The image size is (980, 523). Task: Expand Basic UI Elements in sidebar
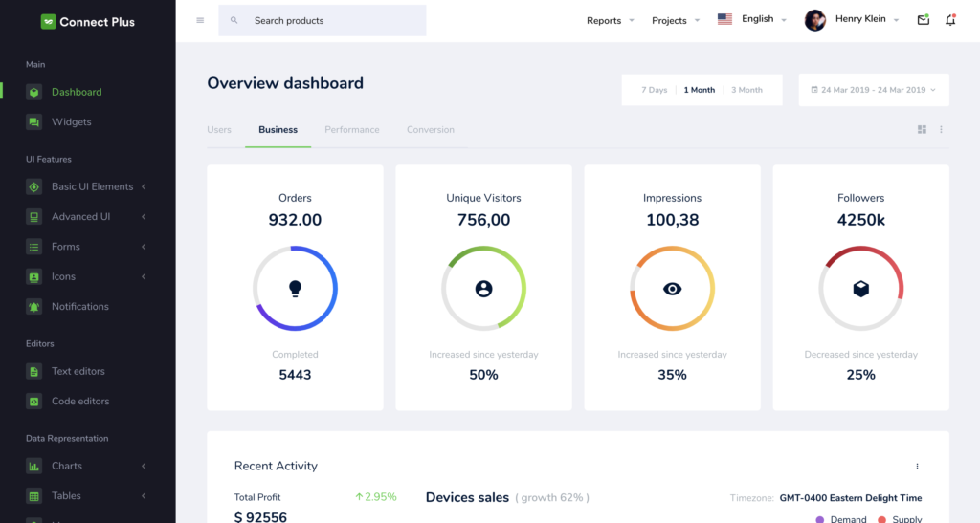point(92,187)
